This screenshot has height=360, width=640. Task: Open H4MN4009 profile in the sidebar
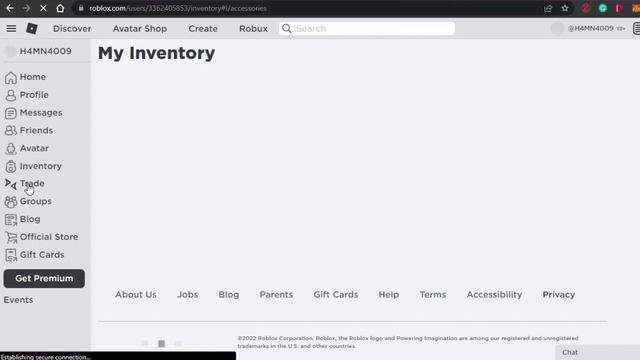pyautogui.click(x=45, y=51)
